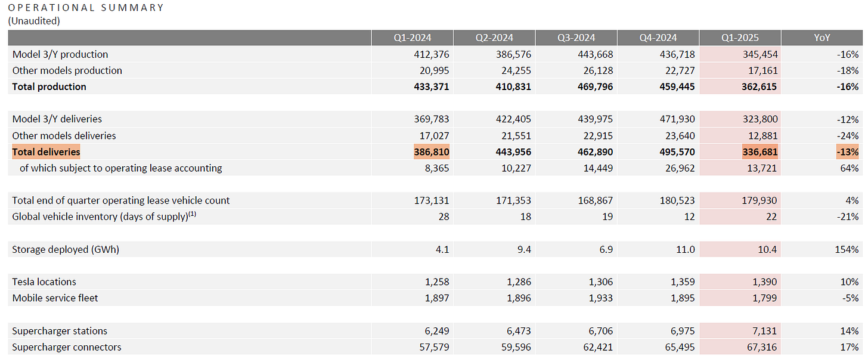
Task: Click the 17% YoY value
Action: [x=850, y=347]
